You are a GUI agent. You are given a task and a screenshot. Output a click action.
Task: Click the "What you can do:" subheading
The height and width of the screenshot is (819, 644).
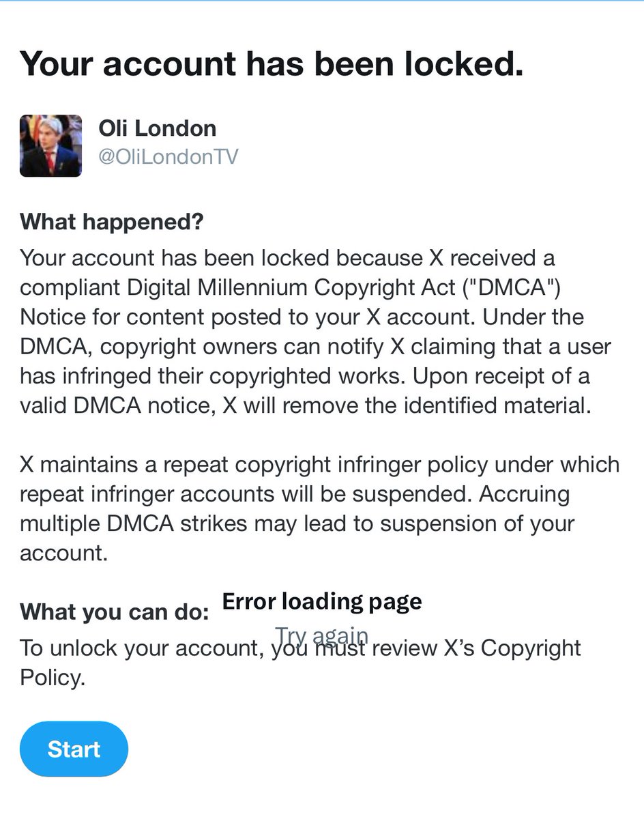pos(115,611)
